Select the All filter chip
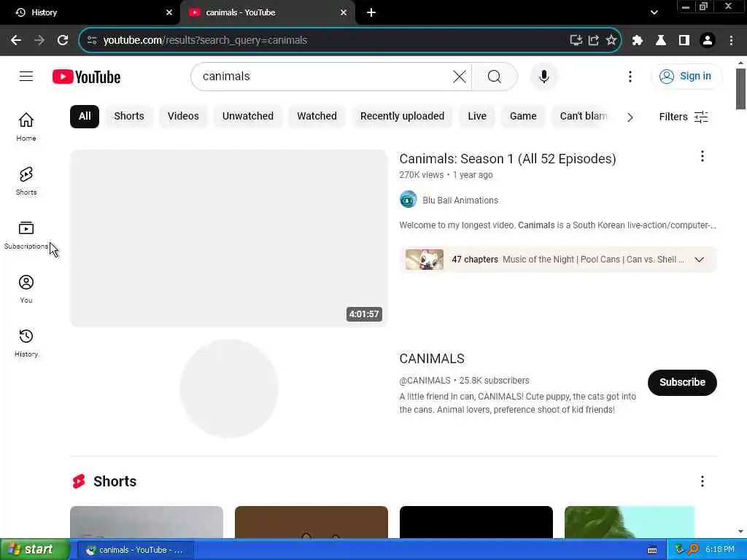This screenshot has height=560, width=747. (85, 116)
